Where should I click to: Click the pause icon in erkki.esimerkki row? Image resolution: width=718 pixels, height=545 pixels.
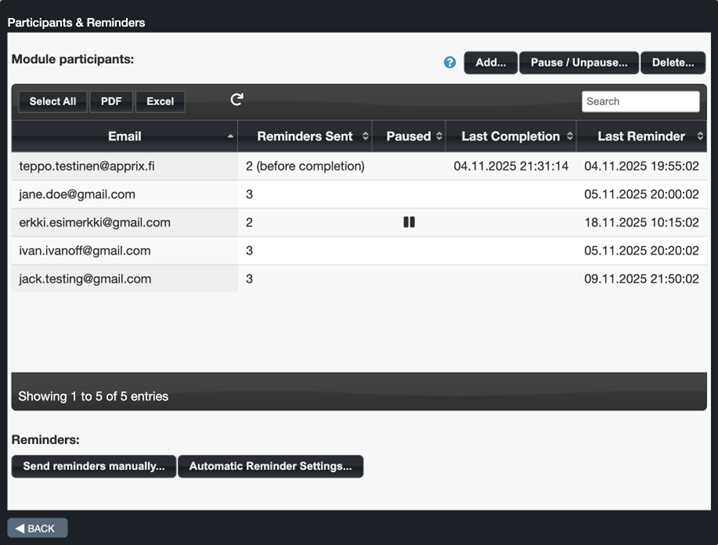(409, 222)
